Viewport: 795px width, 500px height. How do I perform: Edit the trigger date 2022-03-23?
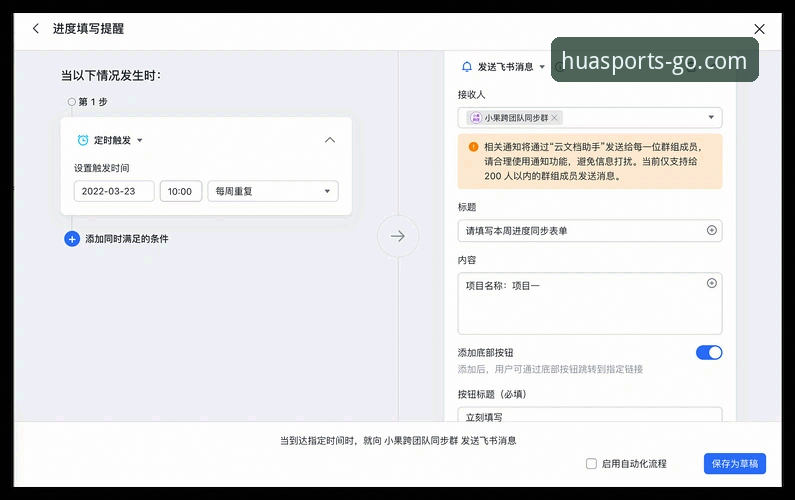pos(114,191)
